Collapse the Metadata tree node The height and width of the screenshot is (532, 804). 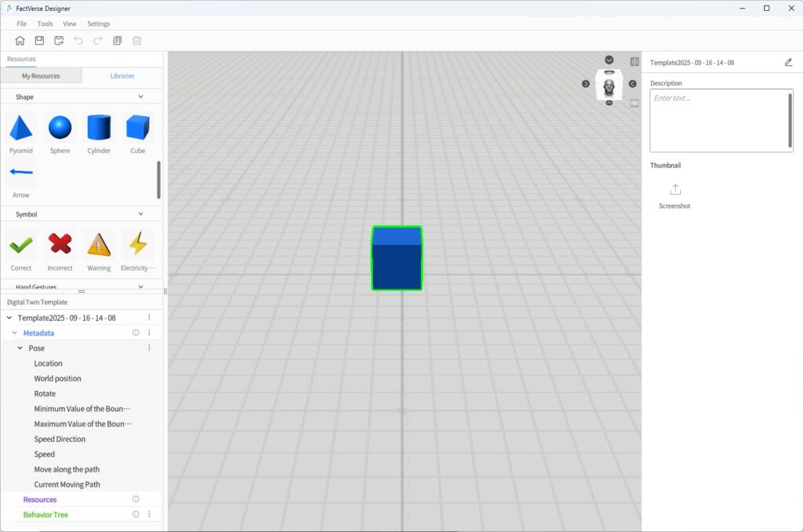pos(14,333)
